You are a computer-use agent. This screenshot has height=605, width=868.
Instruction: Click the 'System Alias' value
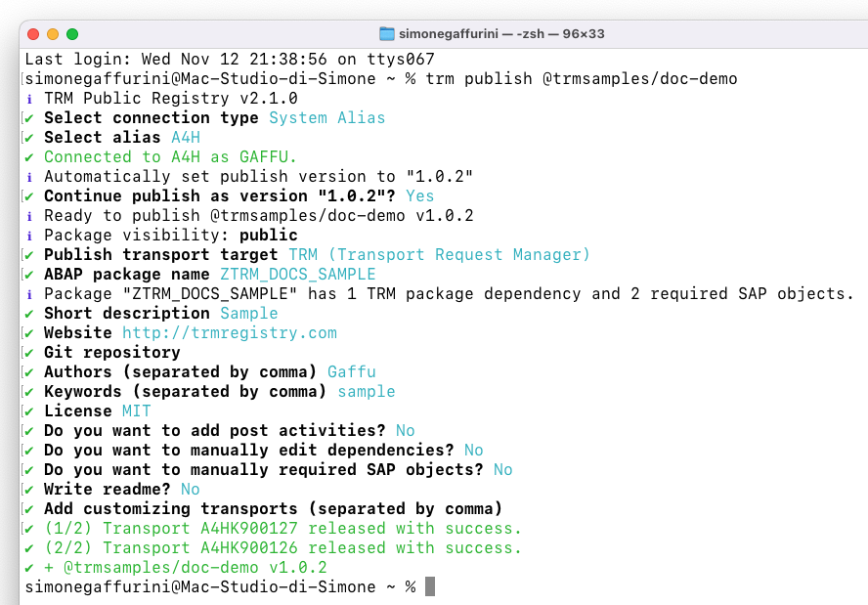pyautogui.click(x=327, y=118)
